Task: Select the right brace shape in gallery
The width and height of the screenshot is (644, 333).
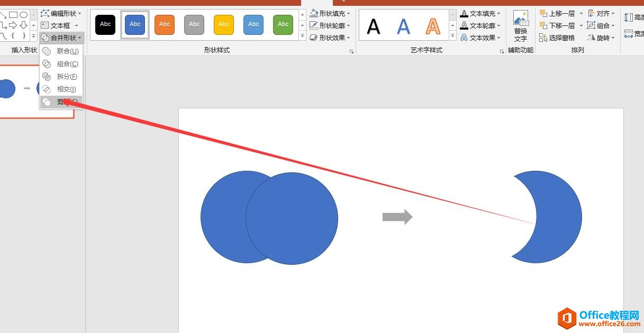Action: click(x=23, y=35)
